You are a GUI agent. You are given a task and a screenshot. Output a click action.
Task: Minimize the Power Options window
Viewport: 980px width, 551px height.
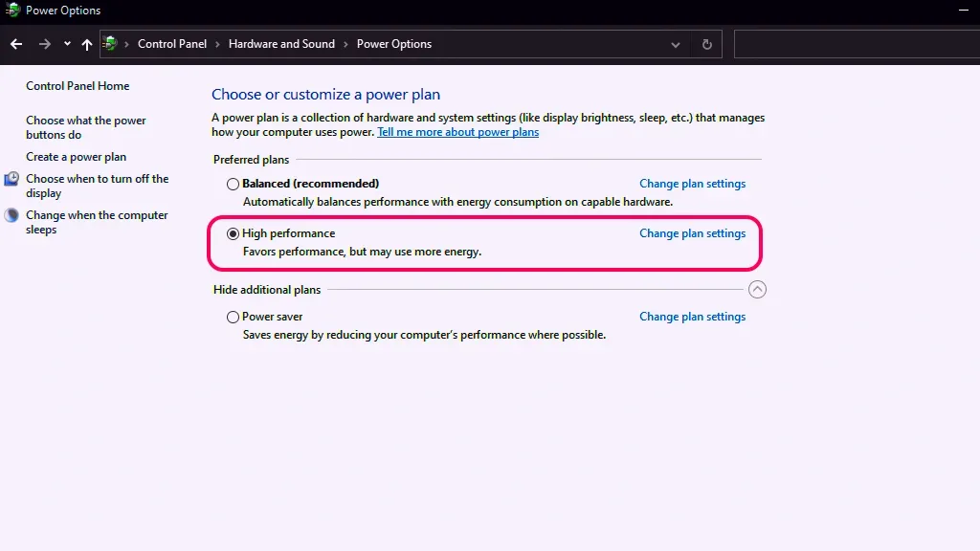[963, 10]
